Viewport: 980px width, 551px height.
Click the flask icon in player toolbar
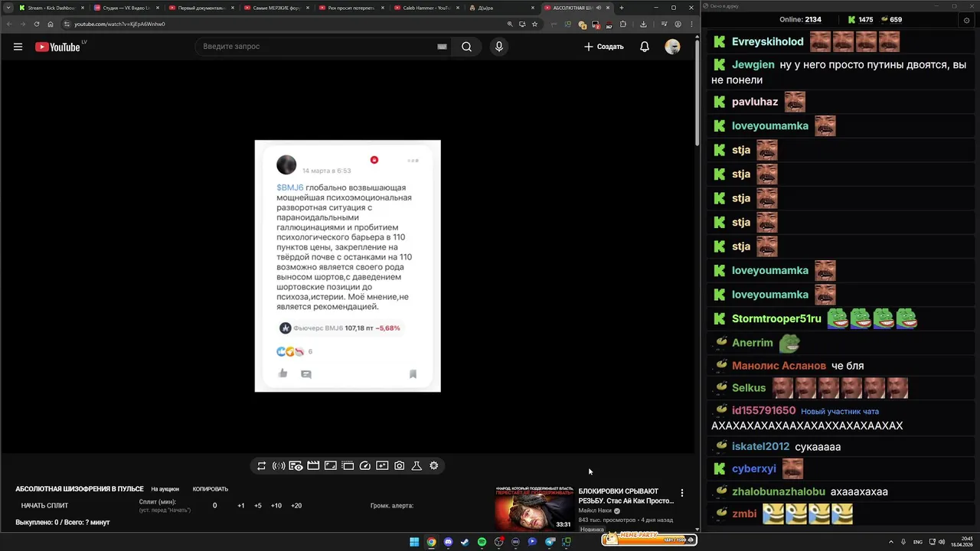pos(416,465)
